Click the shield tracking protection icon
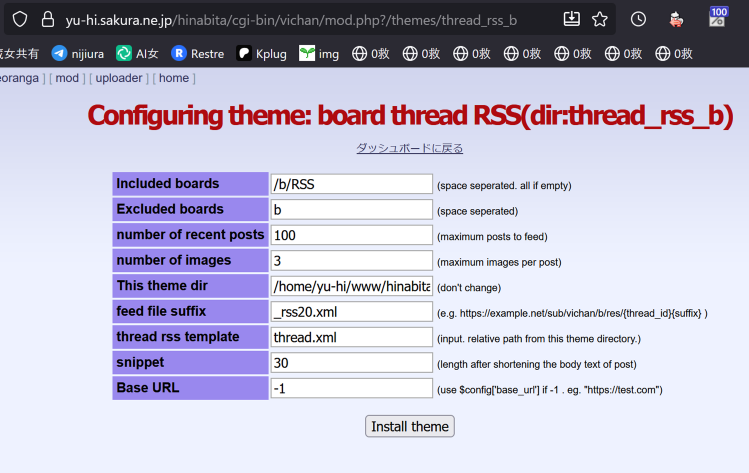 [20, 18]
